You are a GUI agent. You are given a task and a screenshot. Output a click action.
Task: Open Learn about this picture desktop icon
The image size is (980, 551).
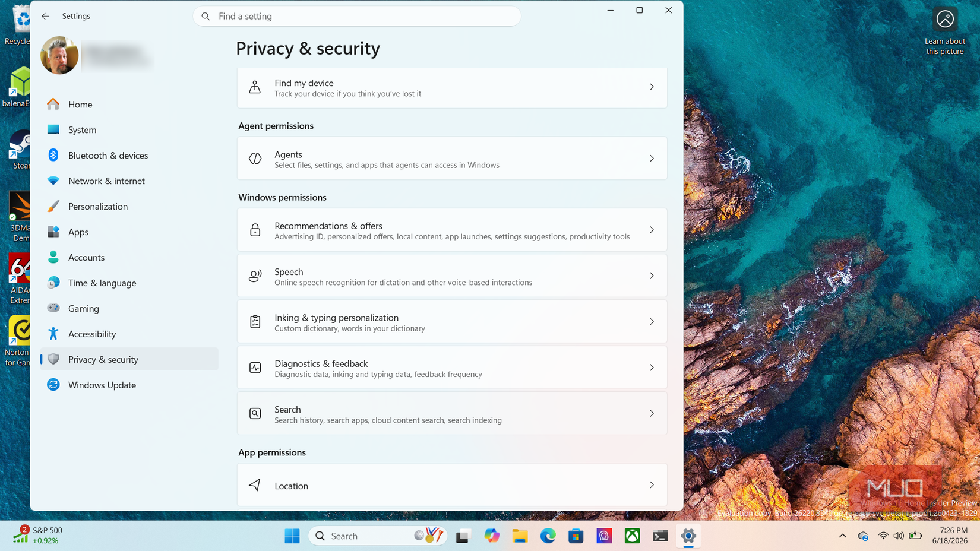click(944, 31)
